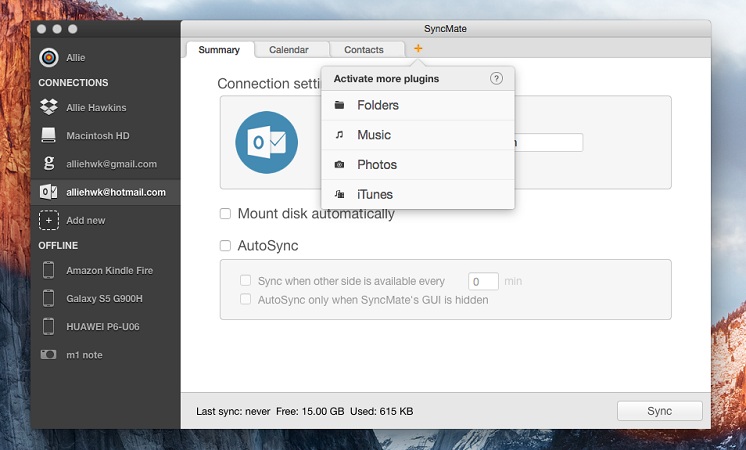The height and width of the screenshot is (450, 746).
Task: Click the Last sync: never status text
Action: (233, 411)
